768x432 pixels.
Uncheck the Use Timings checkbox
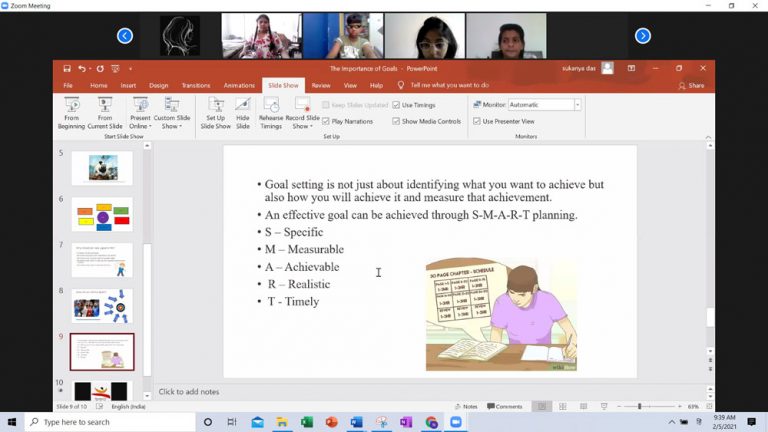[x=397, y=105]
